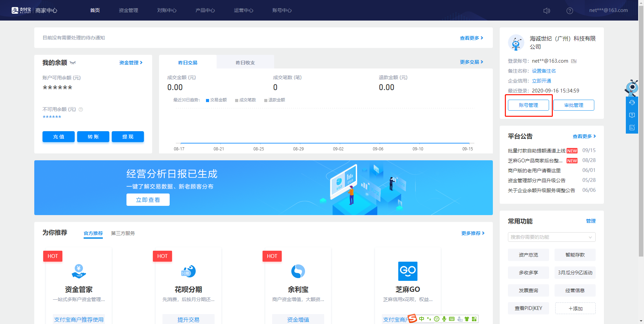Click the 查看PID|KEY shortcut
Viewport: 644px width, 324px height.
click(528, 308)
